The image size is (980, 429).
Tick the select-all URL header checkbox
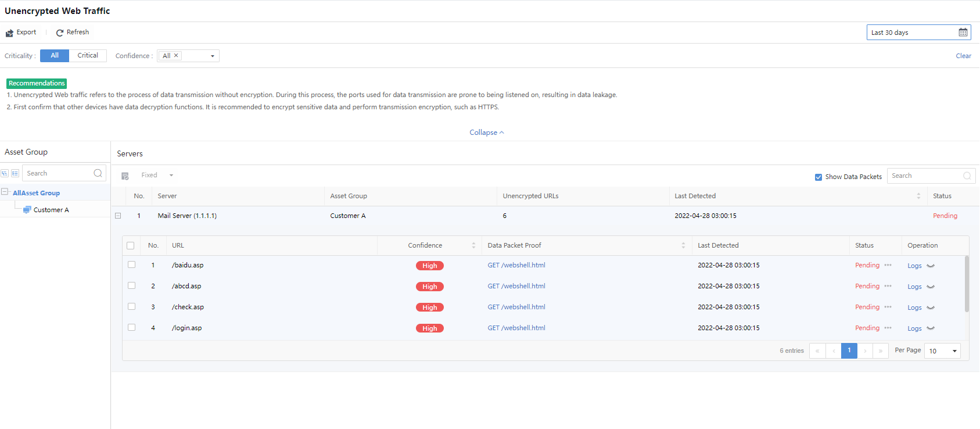point(131,245)
